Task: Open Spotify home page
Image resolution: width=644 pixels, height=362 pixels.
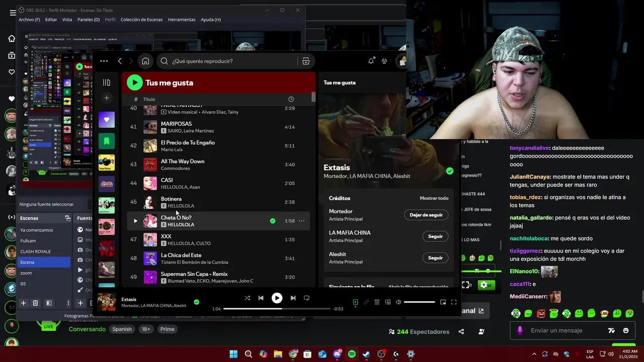Action: click(x=145, y=61)
